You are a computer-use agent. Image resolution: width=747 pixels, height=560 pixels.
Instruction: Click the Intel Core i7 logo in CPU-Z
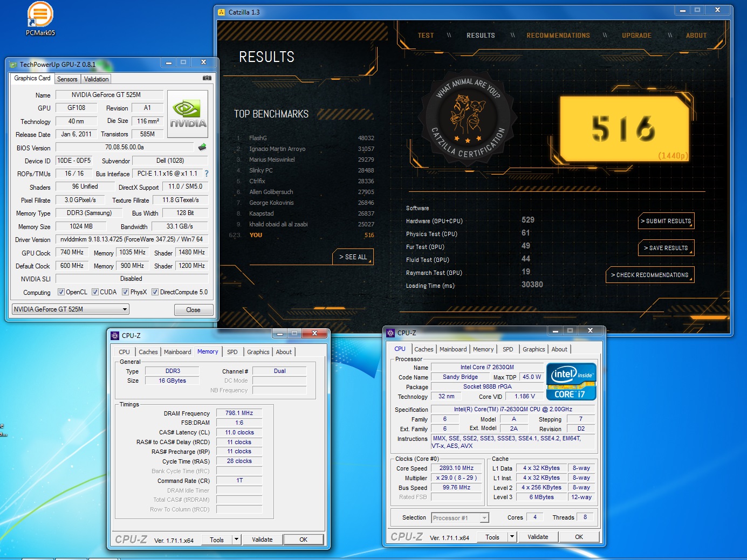coord(571,382)
